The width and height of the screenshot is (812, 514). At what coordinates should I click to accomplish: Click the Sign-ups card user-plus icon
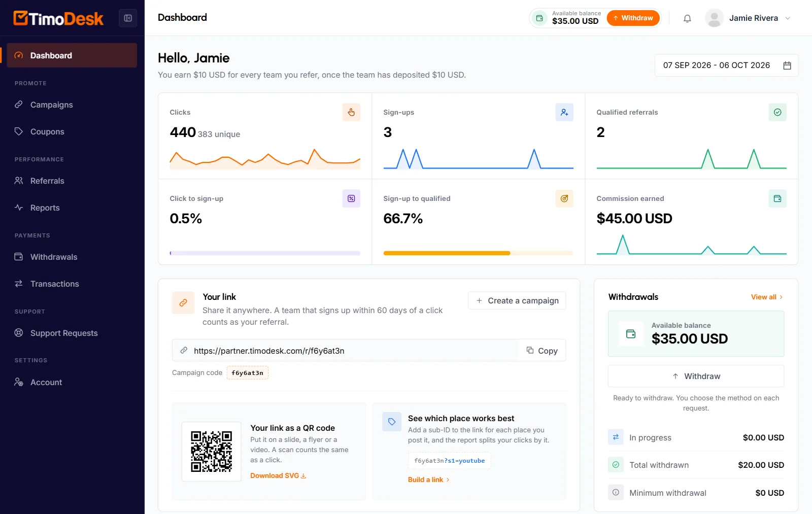pyautogui.click(x=564, y=112)
